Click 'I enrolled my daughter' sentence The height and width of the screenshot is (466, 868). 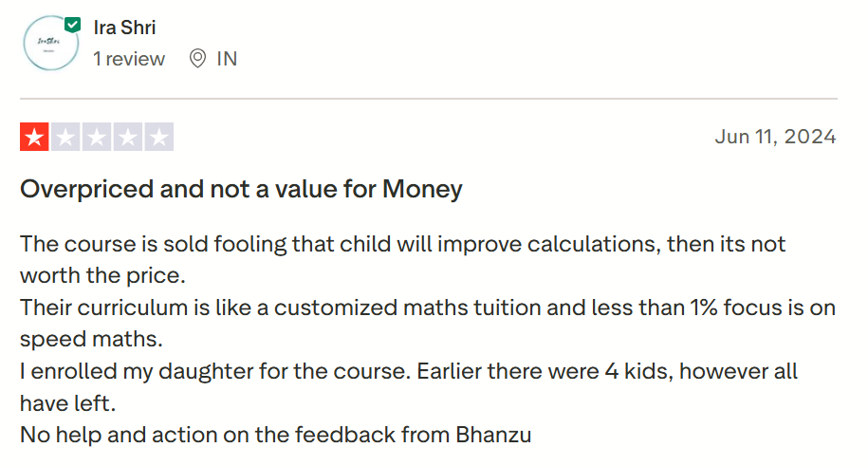408,371
